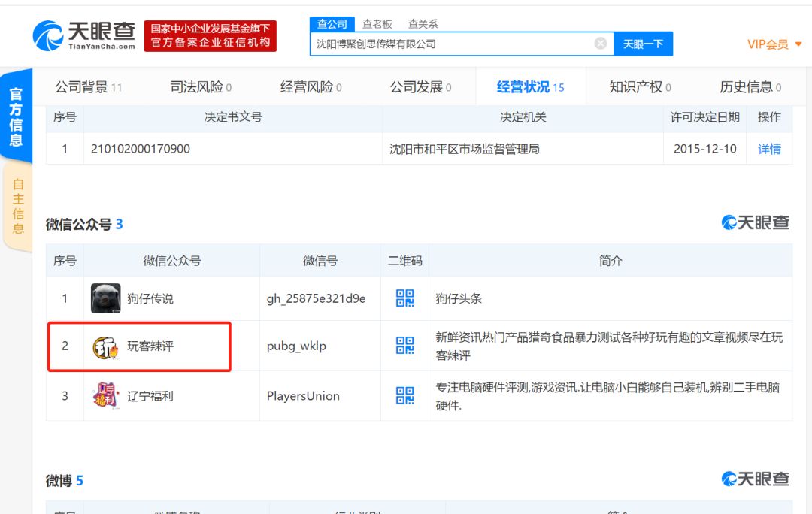Open QR code for 狗仔传说
Viewport: 812px width, 514px height.
pos(405,298)
